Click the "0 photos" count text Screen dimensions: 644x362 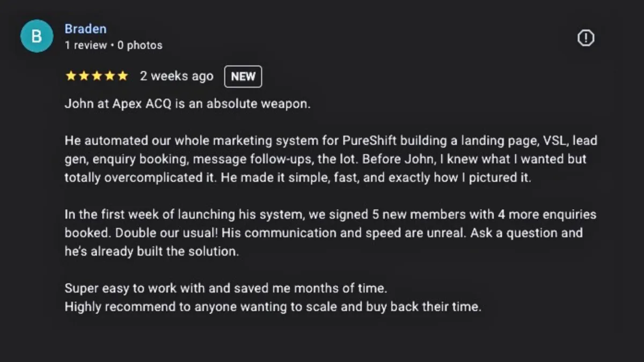click(x=140, y=46)
